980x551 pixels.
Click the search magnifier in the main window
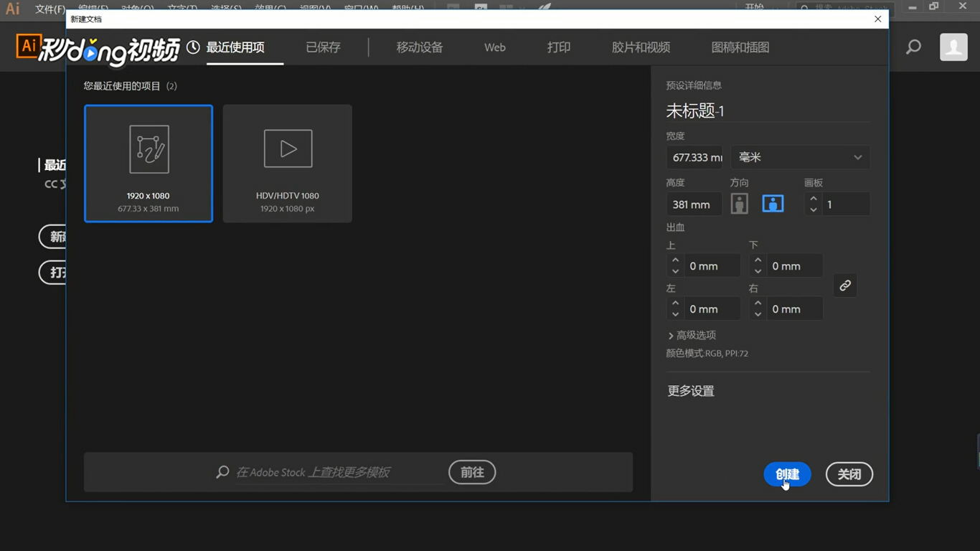(x=913, y=47)
